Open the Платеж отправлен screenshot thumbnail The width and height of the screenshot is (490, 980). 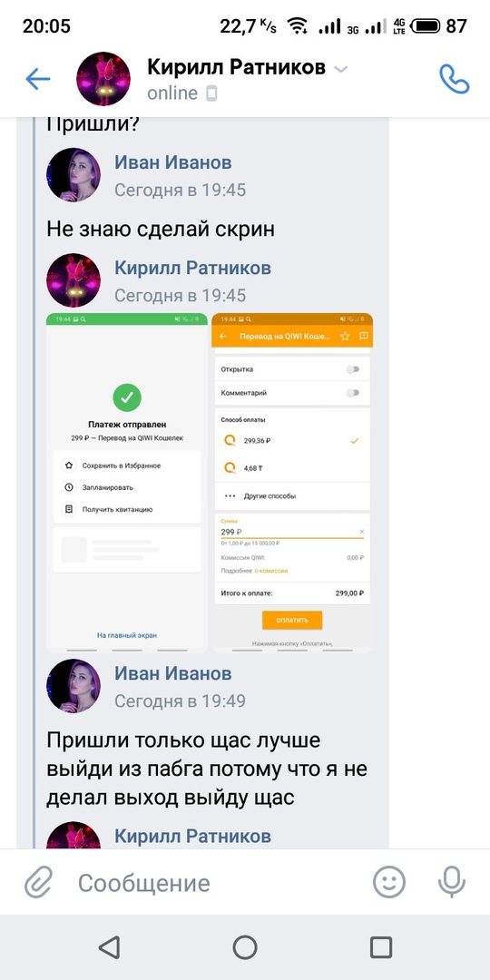127,483
